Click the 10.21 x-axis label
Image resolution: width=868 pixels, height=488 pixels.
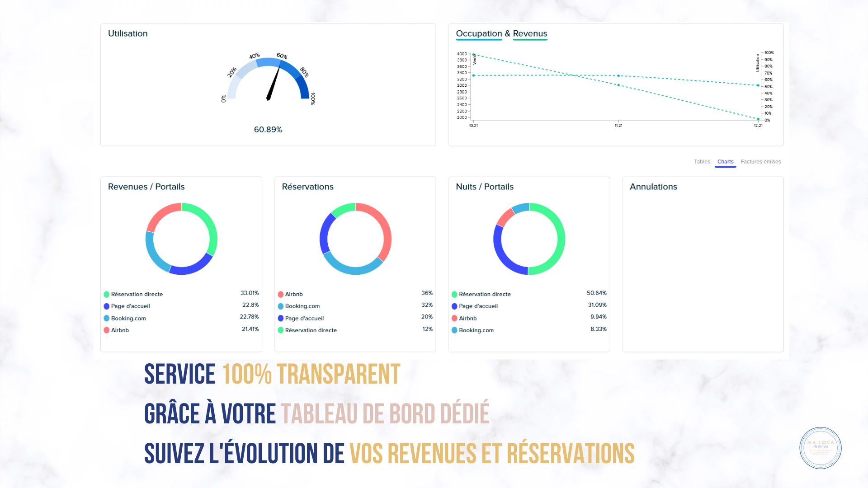[x=473, y=126]
